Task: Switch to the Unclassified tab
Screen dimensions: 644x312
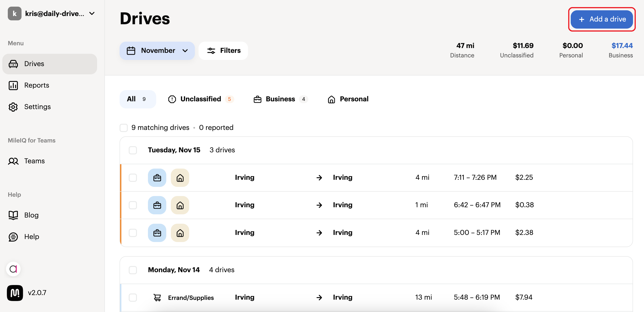Action: click(x=200, y=99)
